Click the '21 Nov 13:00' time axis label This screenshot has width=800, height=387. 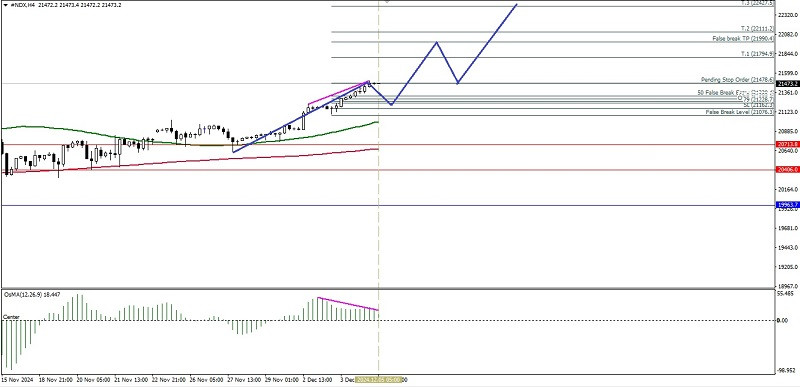131,380
